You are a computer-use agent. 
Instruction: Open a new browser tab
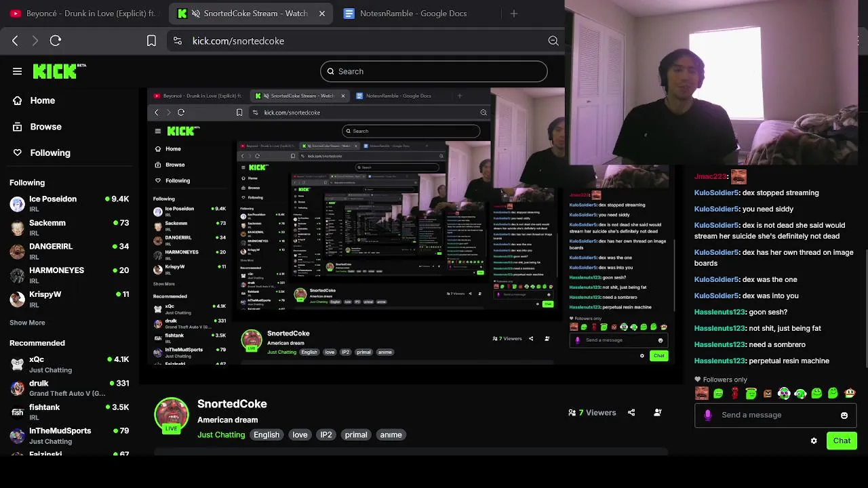513,14
